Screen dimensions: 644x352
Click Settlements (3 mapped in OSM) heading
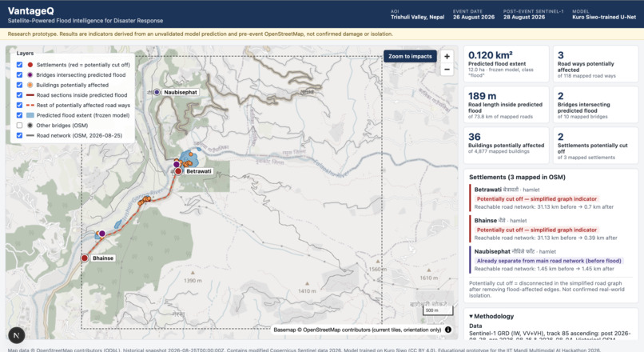click(x=517, y=178)
